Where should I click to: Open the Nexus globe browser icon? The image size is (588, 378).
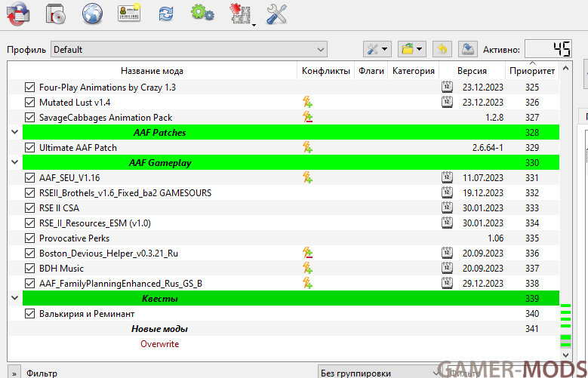coord(92,14)
